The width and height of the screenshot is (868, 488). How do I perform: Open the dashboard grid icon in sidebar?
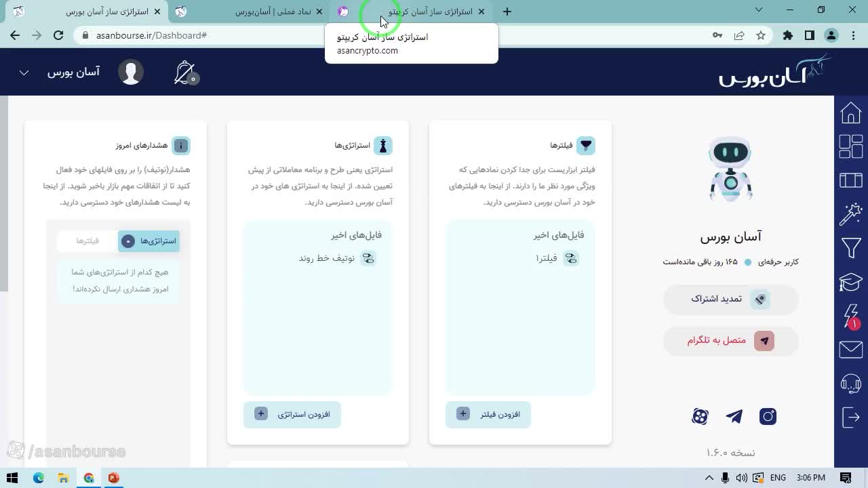tap(850, 146)
